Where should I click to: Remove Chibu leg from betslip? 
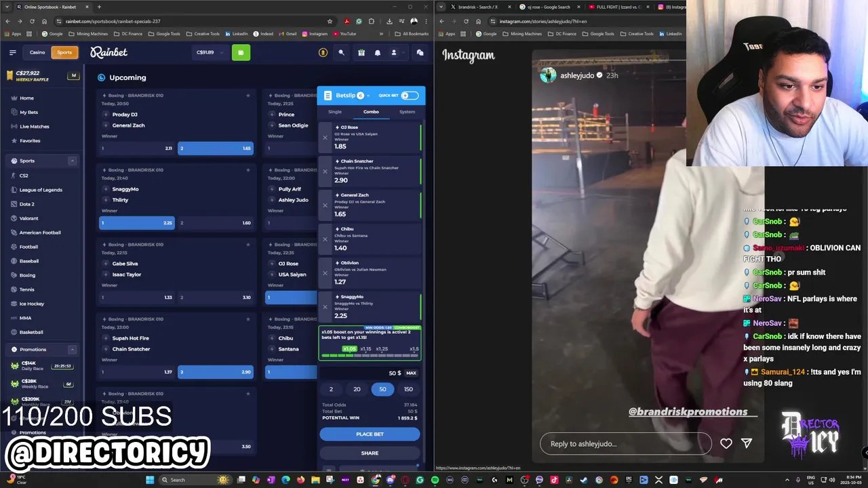[x=325, y=239]
